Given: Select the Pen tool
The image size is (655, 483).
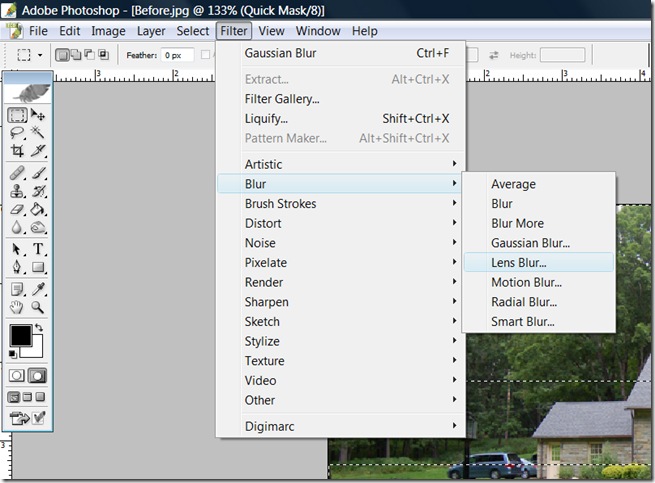Looking at the screenshot, I should pos(17,267).
